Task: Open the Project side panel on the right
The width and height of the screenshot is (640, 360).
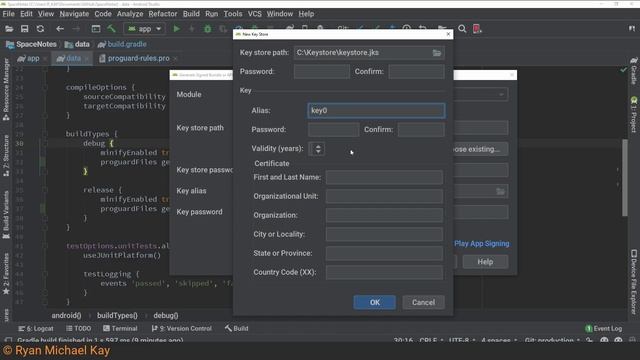Action: (x=633, y=115)
